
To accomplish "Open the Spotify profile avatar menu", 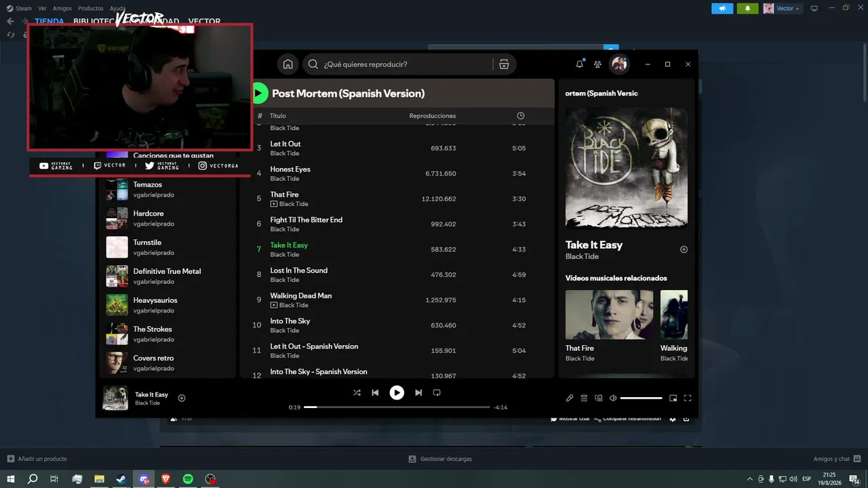I will [618, 64].
